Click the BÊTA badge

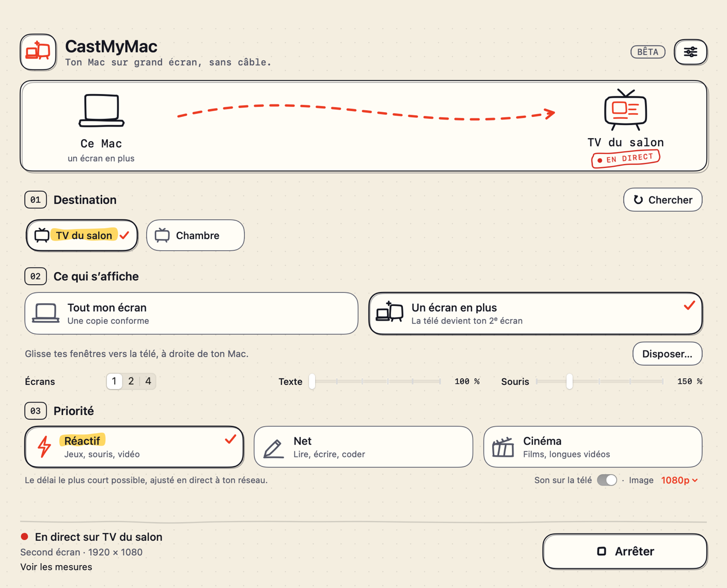(648, 52)
